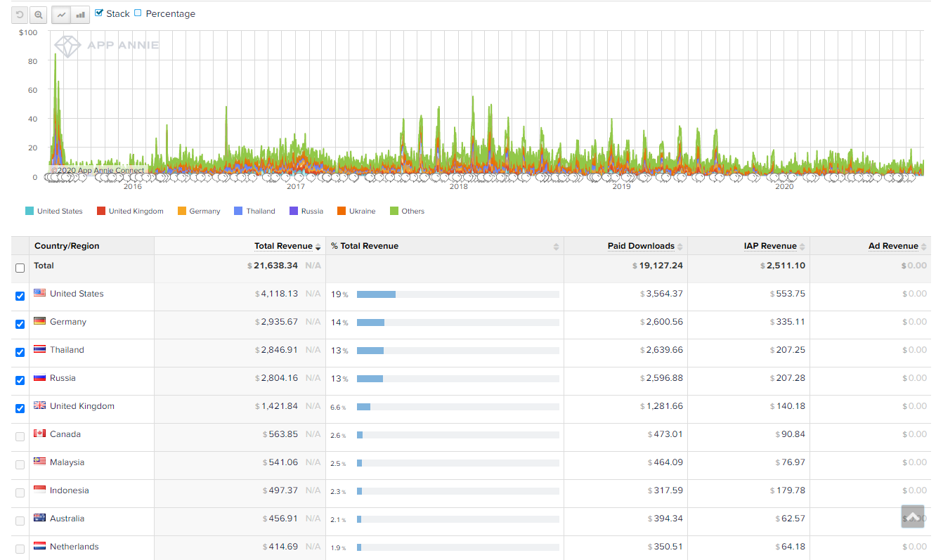Sort by the Total Revenue column header
Image resolution: width=936 pixels, height=560 pixels.
283,246
